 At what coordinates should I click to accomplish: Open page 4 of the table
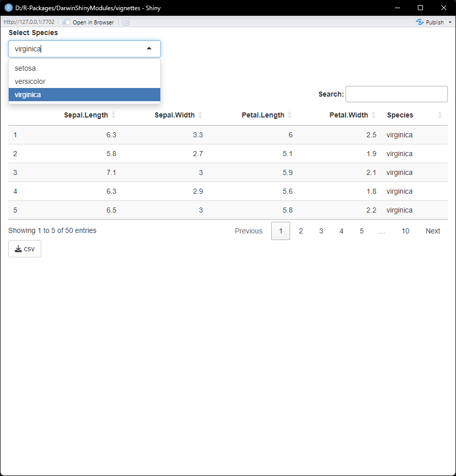(x=341, y=231)
